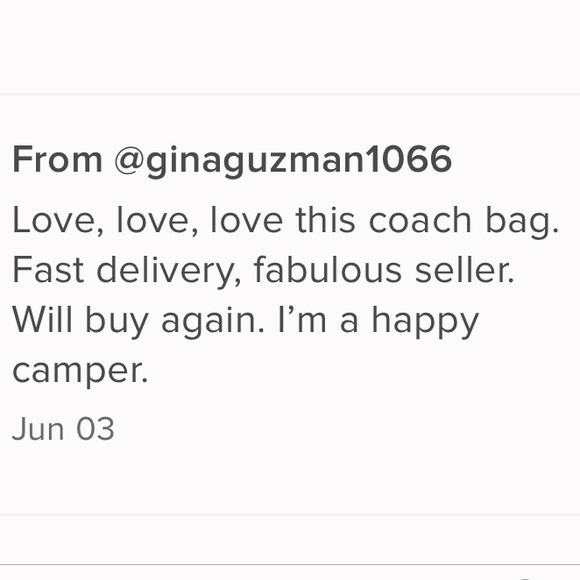Click the word 'From' in the review header
Image resolution: width=580 pixels, height=580 pixels.
click(57, 159)
